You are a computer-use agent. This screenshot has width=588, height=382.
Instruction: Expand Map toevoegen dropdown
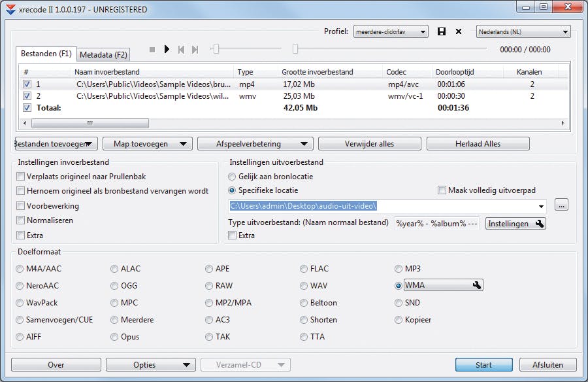183,144
